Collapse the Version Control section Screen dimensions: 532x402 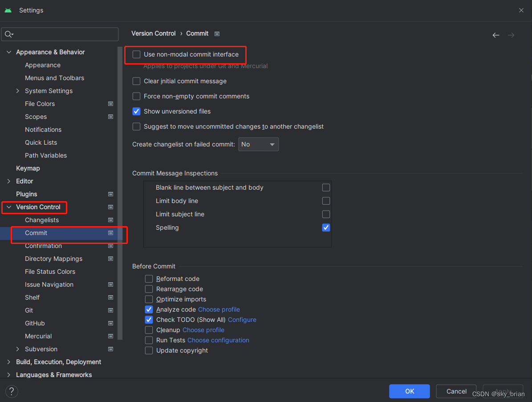(8, 207)
